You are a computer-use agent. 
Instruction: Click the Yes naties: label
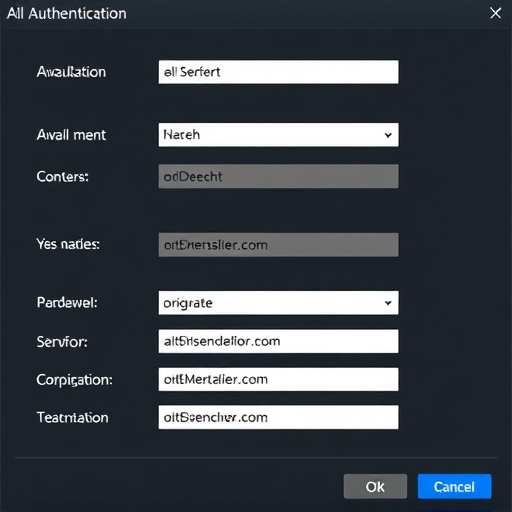(x=68, y=244)
